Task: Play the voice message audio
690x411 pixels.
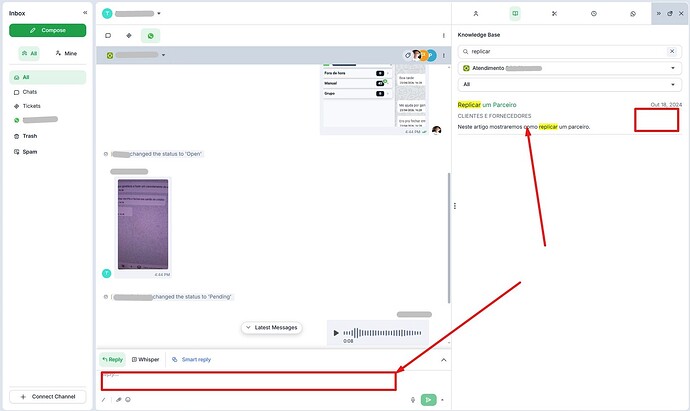Action: tap(336, 332)
